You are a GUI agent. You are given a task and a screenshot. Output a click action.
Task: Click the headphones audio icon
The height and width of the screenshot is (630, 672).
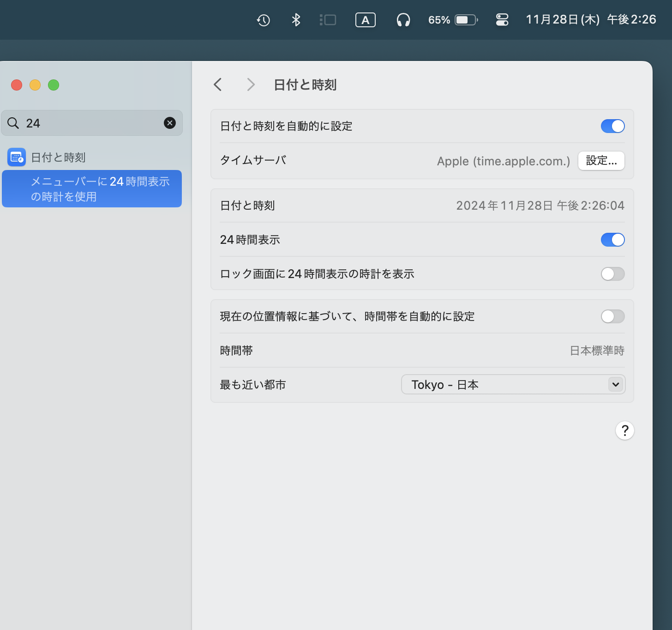(x=403, y=20)
